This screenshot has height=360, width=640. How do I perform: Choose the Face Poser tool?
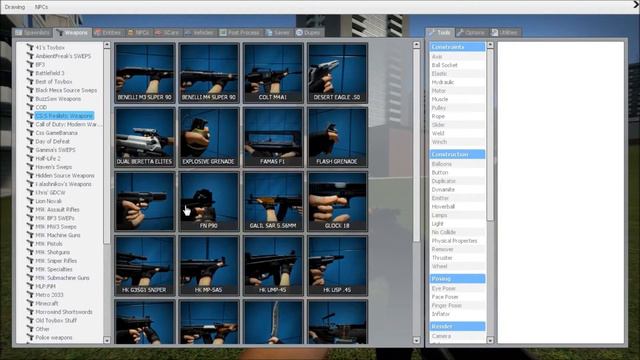[x=457, y=297]
